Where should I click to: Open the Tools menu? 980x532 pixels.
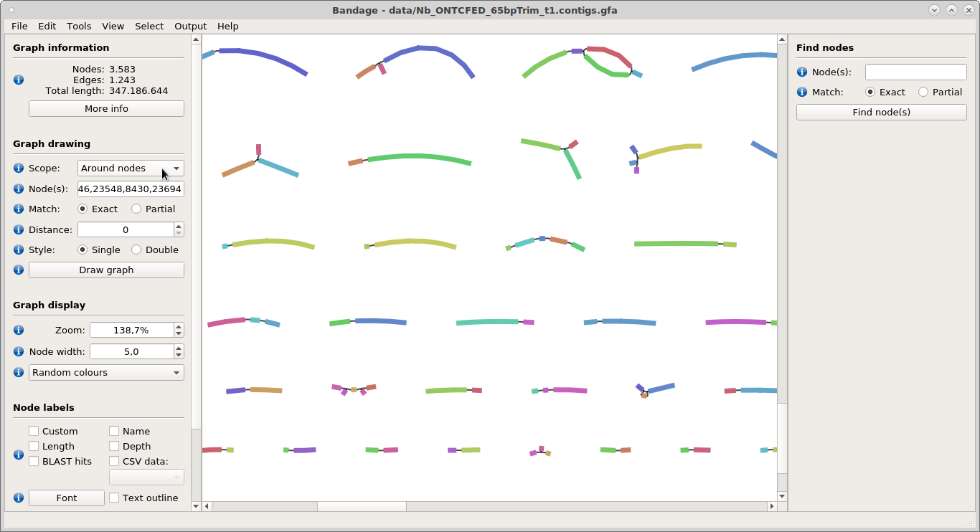pyautogui.click(x=79, y=26)
